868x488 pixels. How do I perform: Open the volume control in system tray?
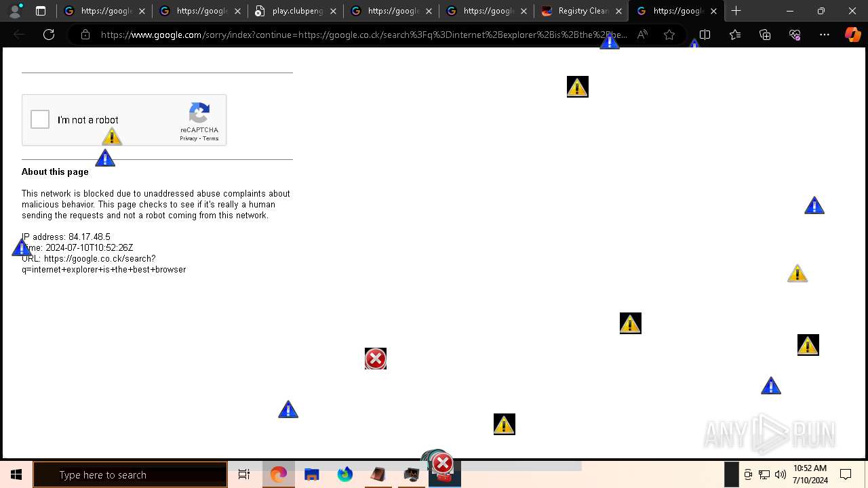pyautogui.click(x=781, y=474)
